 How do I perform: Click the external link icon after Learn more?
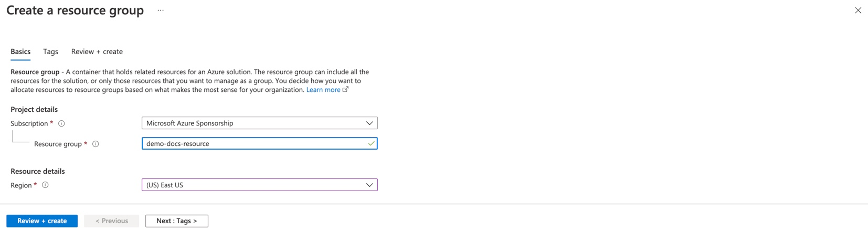click(346, 89)
